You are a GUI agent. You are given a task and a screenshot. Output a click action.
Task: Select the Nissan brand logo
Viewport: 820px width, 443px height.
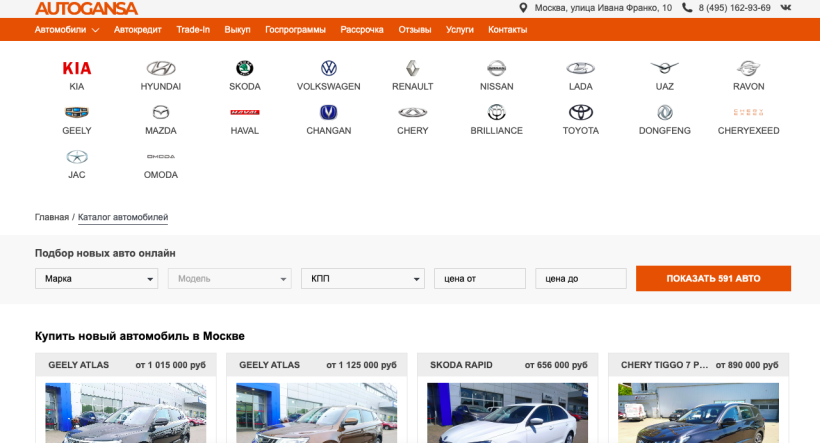pos(497,68)
